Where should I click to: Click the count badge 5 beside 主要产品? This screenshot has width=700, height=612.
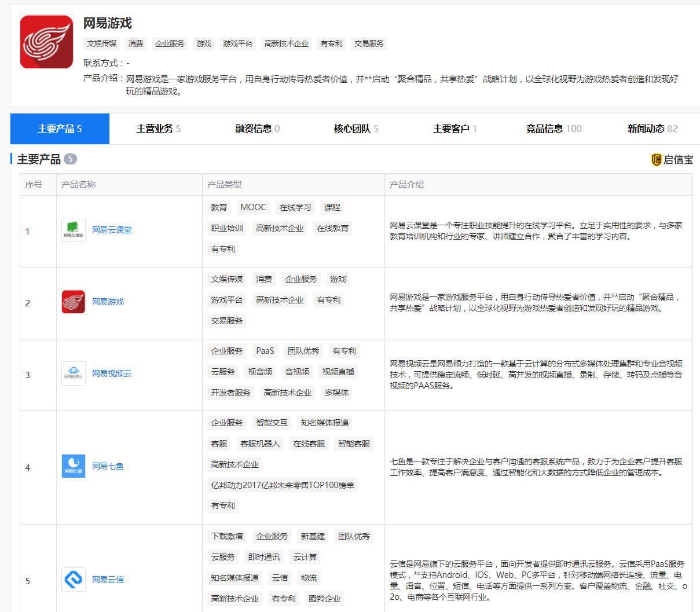pos(70,159)
